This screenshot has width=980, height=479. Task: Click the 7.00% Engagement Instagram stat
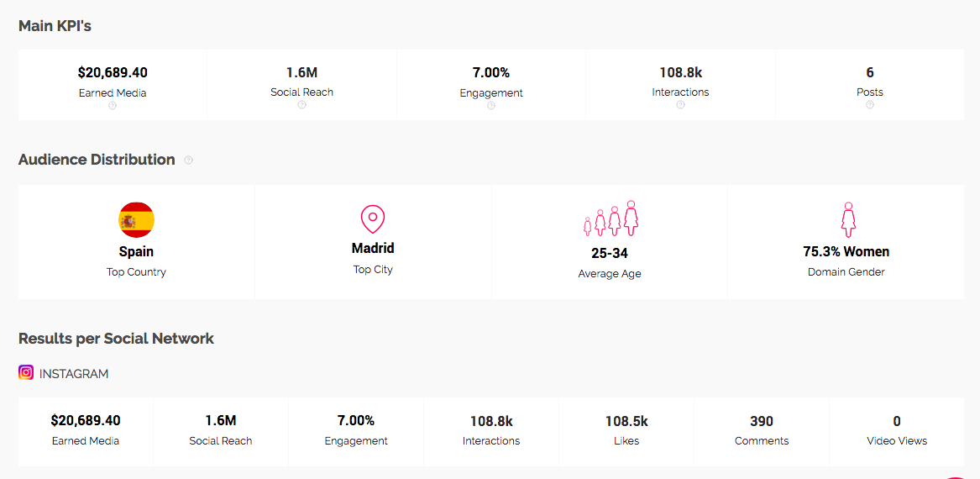pyautogui.click(x=356, y=421)
